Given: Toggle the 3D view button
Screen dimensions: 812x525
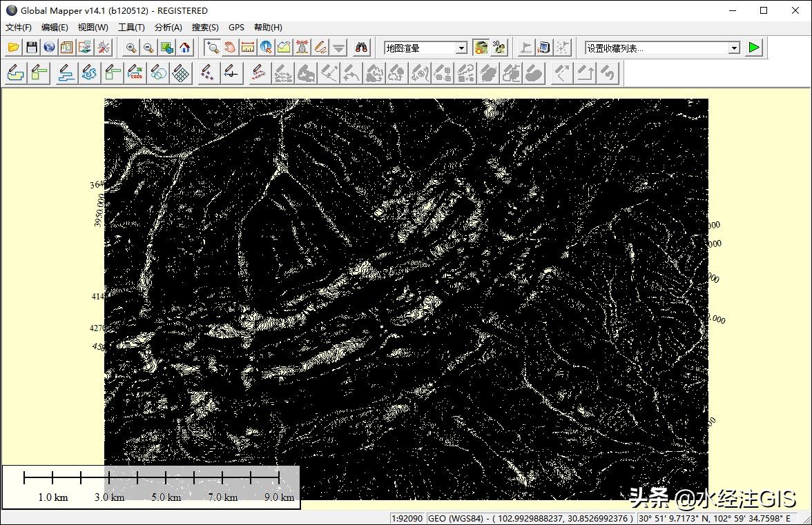Looking at the screenshot, I should [x=499, y=48].
